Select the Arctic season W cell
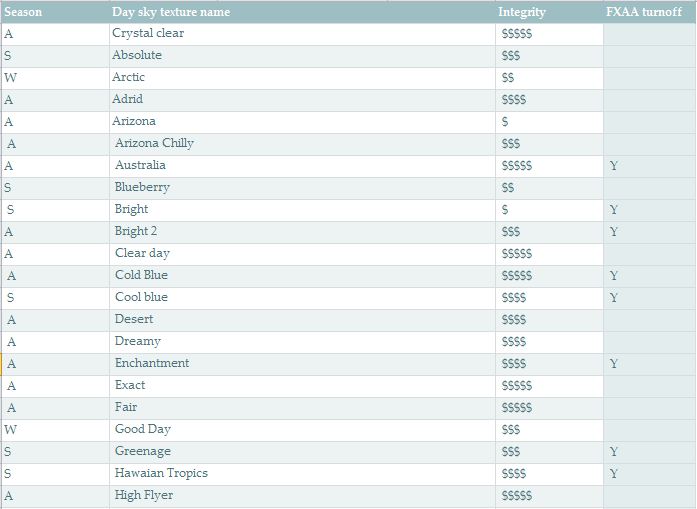697x509 pixels. coord(55,78)
